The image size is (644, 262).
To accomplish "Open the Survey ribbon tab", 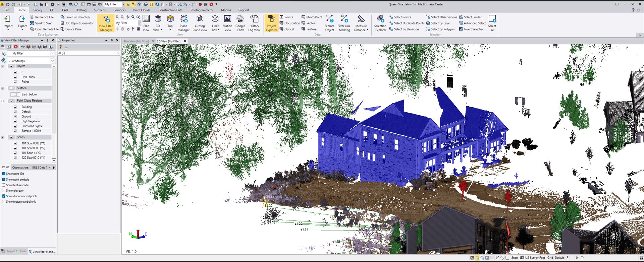I will (38, 10).
